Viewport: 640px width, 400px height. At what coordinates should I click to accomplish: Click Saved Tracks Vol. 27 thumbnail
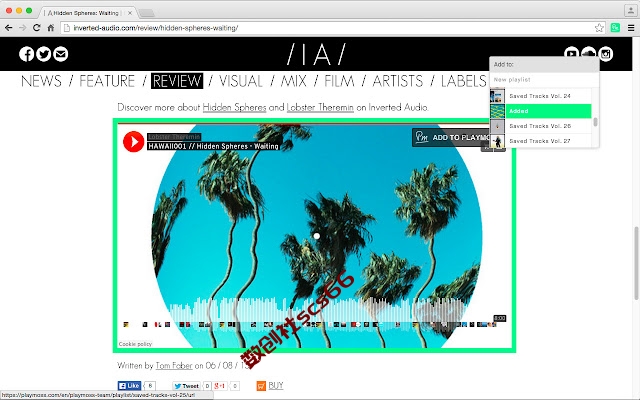pos(497,141)
